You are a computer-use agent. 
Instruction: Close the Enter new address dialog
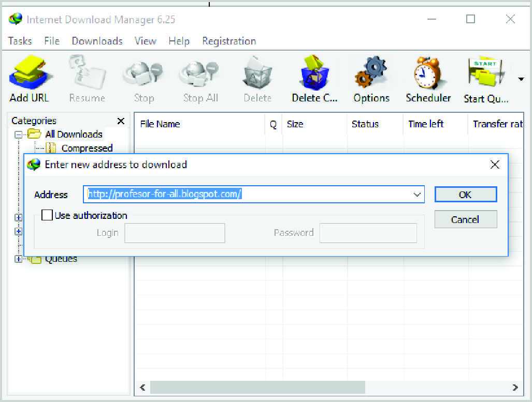pyautogui.click(x=495, y=165)
